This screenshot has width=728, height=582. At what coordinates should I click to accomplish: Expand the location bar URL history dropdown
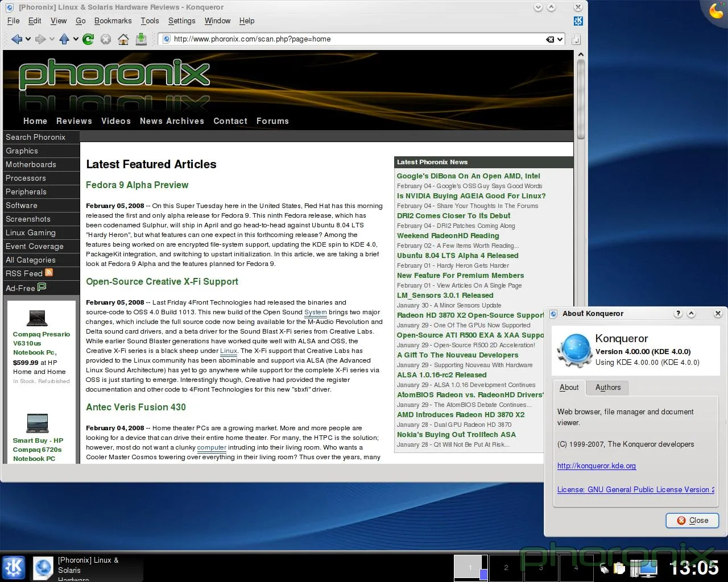(x=560, y=39)
